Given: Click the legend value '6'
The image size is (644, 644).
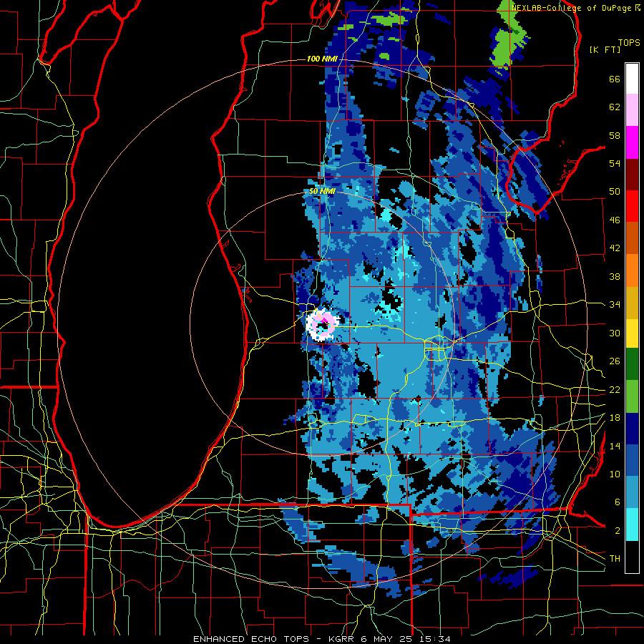Looking at the screenshot, I should [x=617, y=502].
